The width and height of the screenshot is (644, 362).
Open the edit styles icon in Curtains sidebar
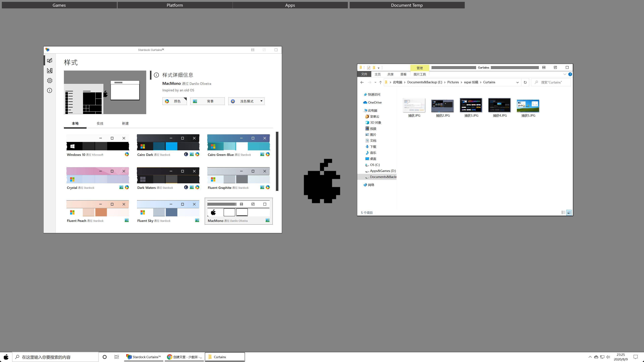(x=49, y=71)
